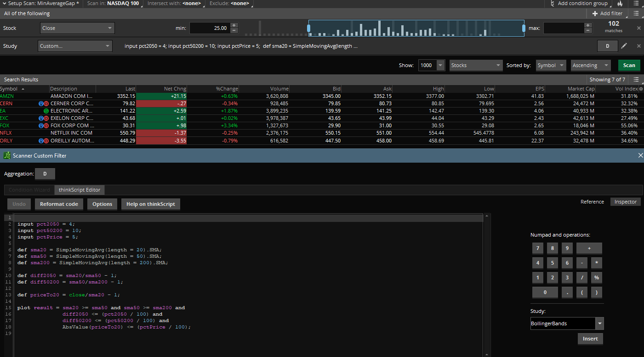Open the Show 1000 count dropdown

(x=432, y=65)
